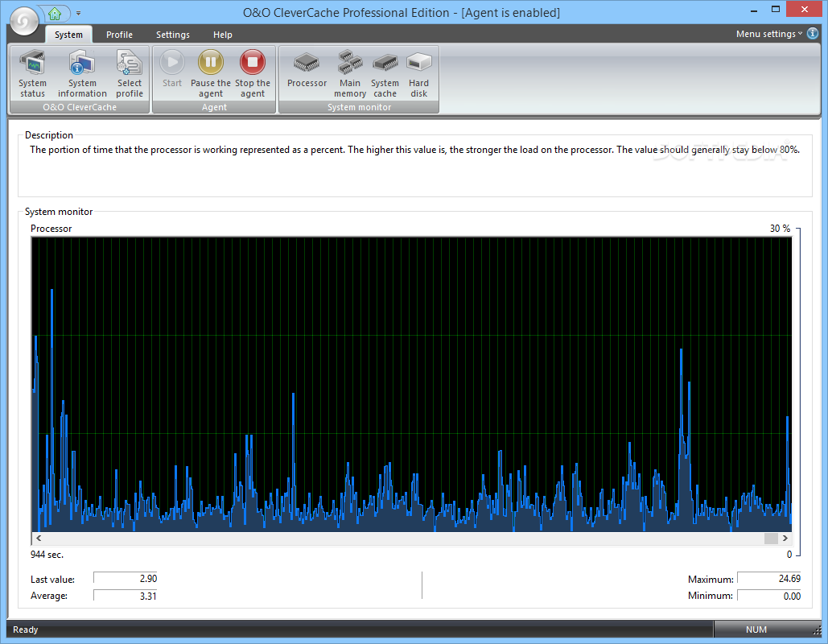Open the Menu settings dropdown

click(769, 34)
